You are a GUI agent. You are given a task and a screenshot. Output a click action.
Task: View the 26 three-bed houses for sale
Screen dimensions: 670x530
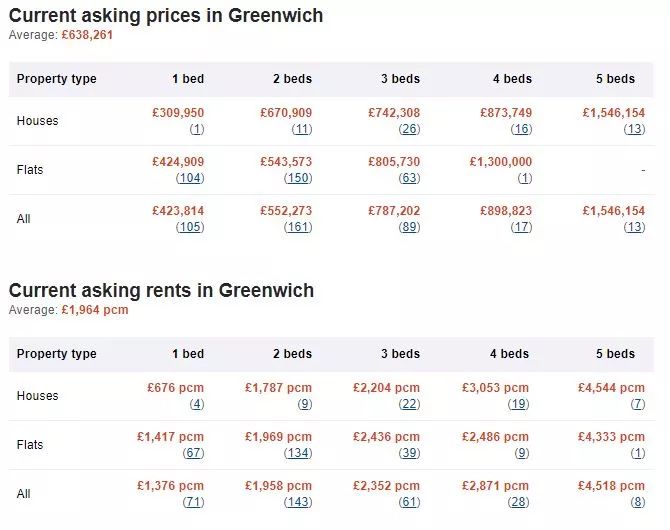point(409,129)
